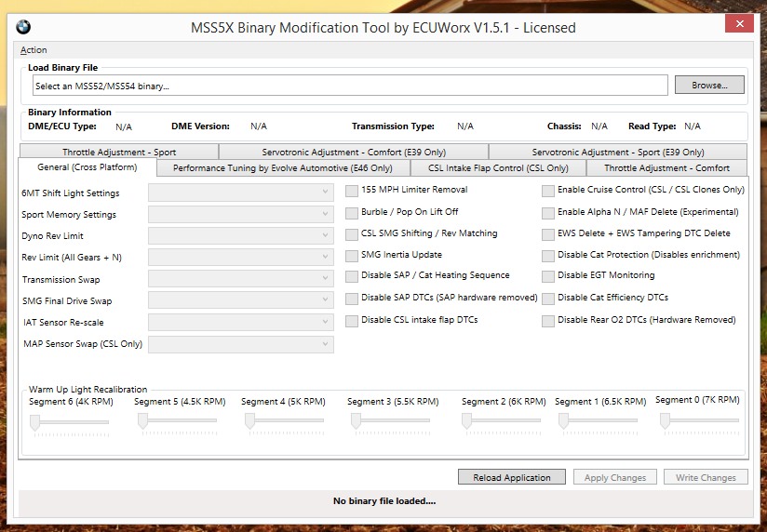This screenshot has height=532, width=767.
Task: Check Enable Alpha N / MAF Delete
Action: (548, 213)
